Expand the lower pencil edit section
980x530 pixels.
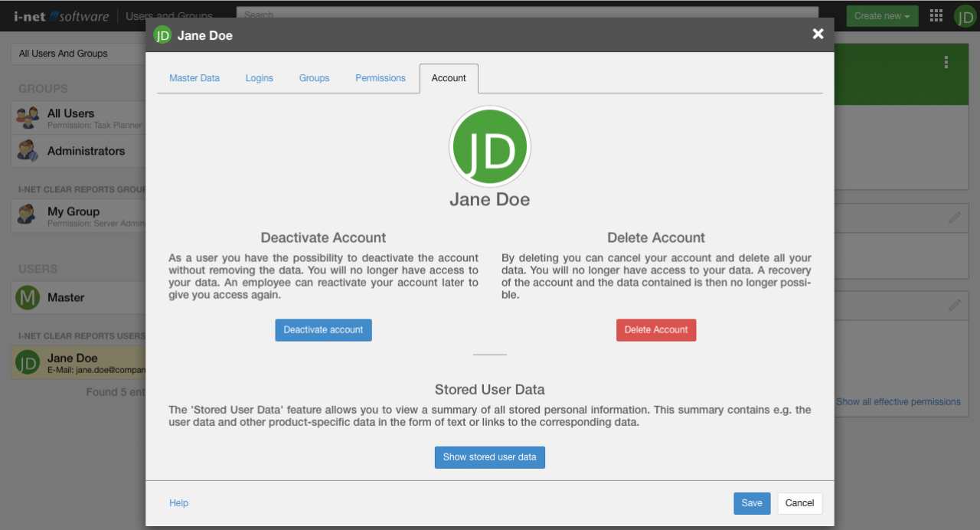click(955, 305)
